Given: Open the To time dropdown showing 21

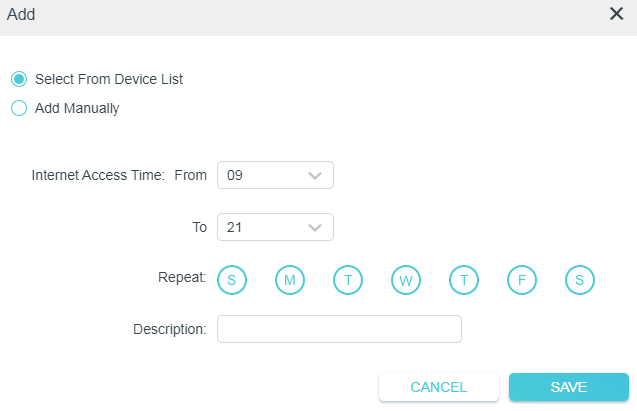Looking at the screenshot, I should [274, 227].
